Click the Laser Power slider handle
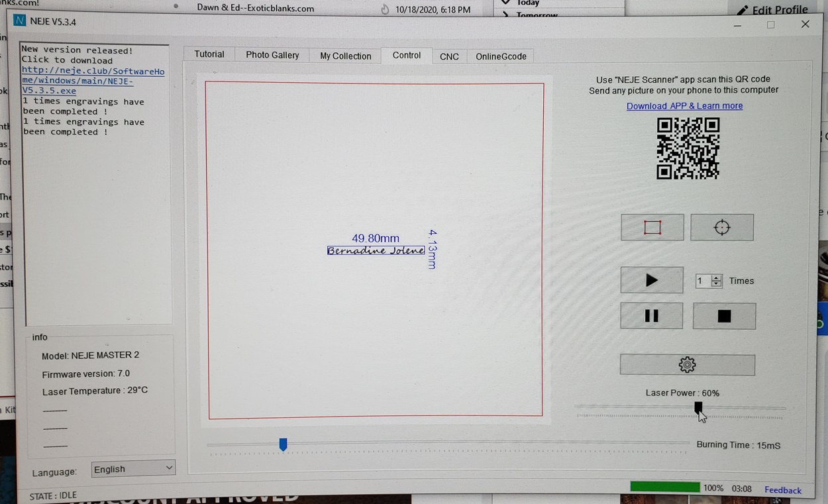This screenshot has width=828, height=504. click(x=698, y=407)
